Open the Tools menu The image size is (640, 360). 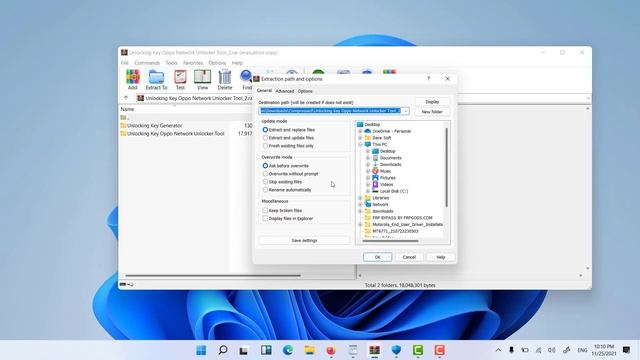(171, 63)
